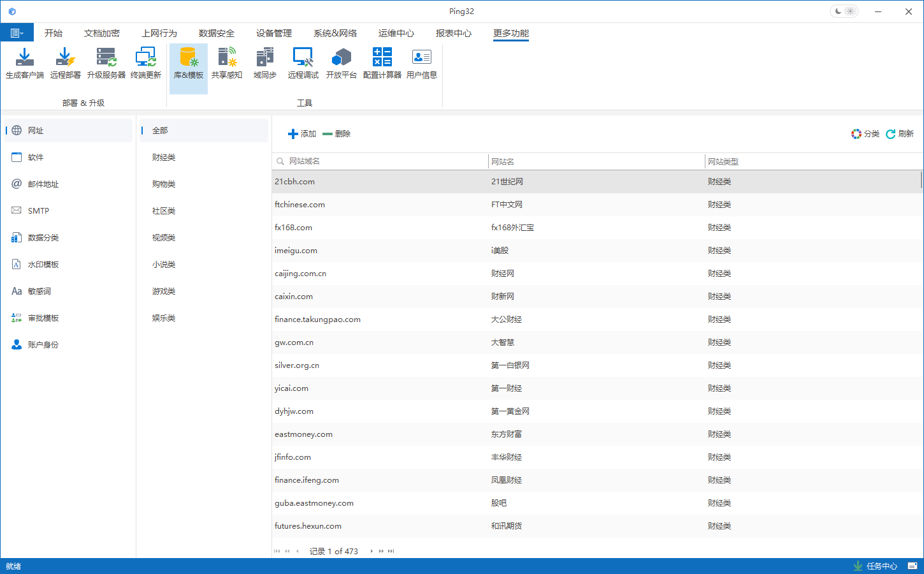Click the 生成客户端 icon
The image size is (924, 574).
pos(25,63)
